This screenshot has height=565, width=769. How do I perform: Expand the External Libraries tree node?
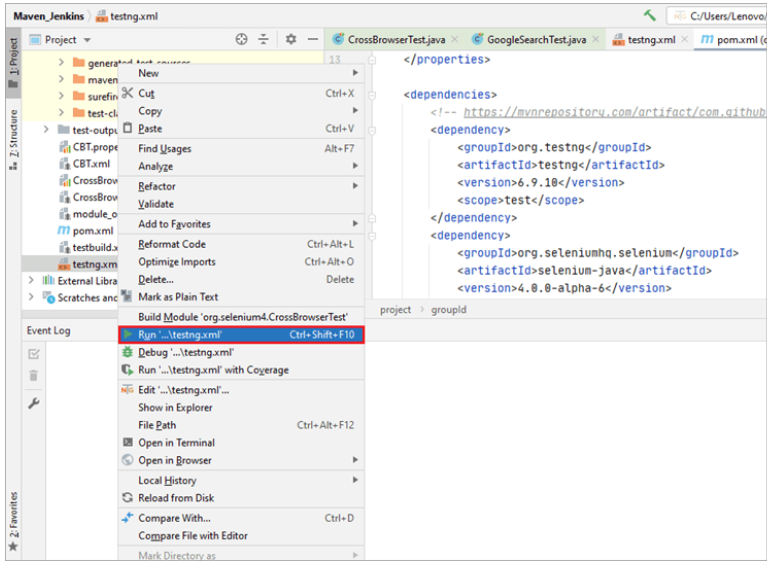[x=31, y=281]
